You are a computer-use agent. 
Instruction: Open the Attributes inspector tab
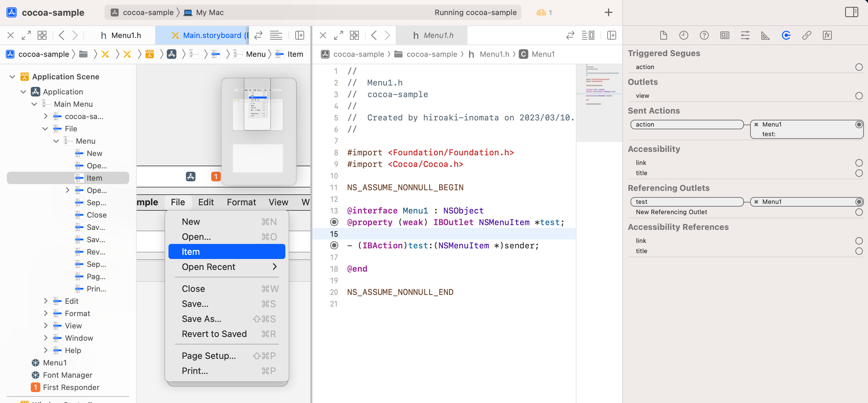click(x=745, y=35)
